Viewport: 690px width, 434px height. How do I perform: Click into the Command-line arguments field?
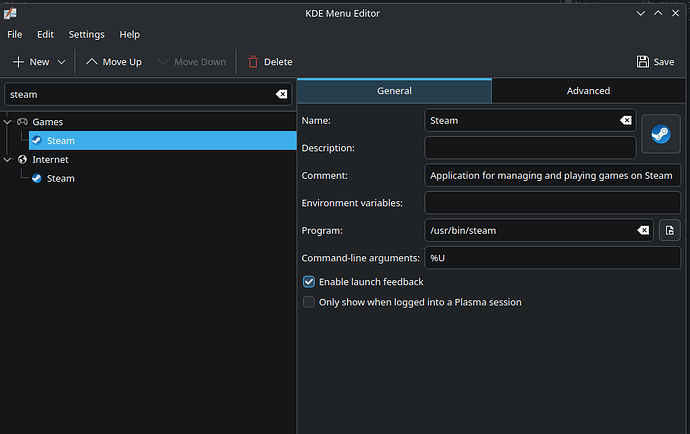pyautogui.click(x=552, y=258)
